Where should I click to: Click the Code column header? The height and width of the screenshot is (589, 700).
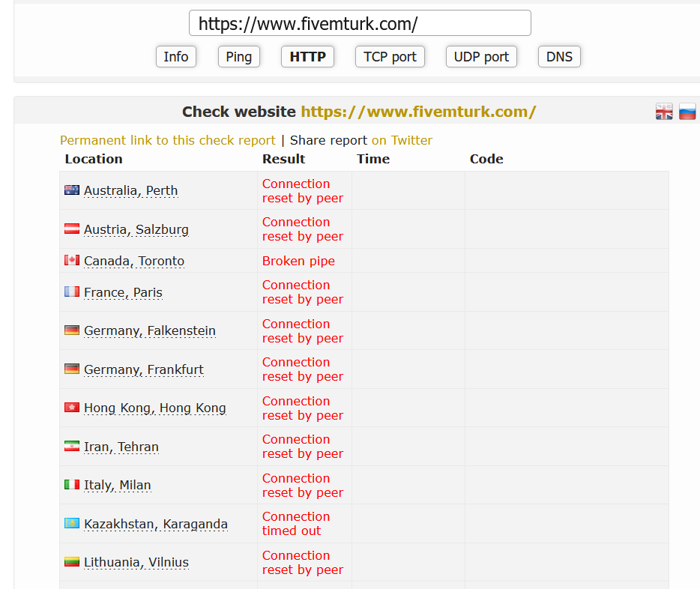pos(486,159)
